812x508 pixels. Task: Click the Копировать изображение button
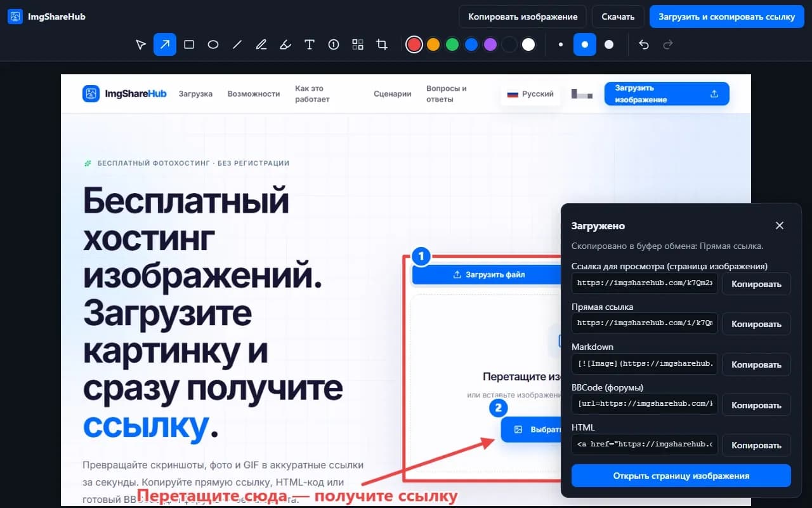523,17
